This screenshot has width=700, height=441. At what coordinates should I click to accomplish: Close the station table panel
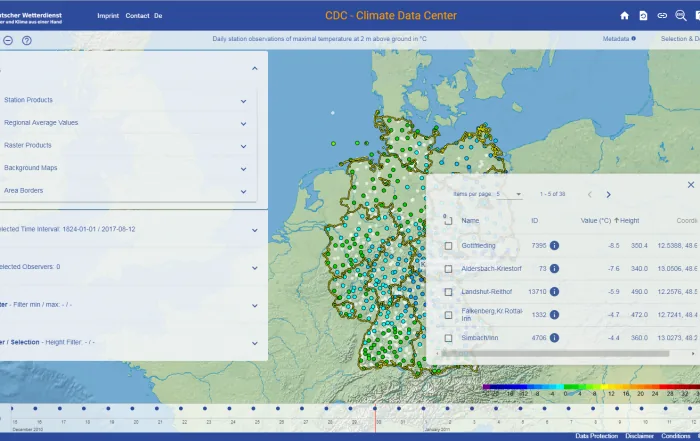(691, 185)
